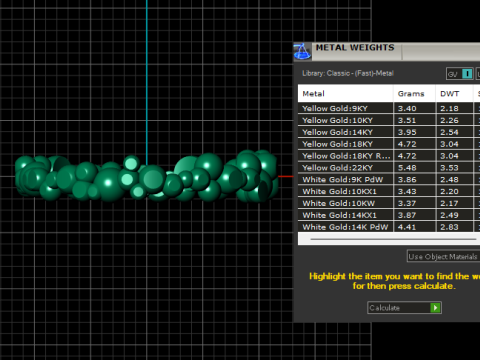Click the 2.48 DWT value
Viewport: 480px width, 360px height.
[449, 179]
